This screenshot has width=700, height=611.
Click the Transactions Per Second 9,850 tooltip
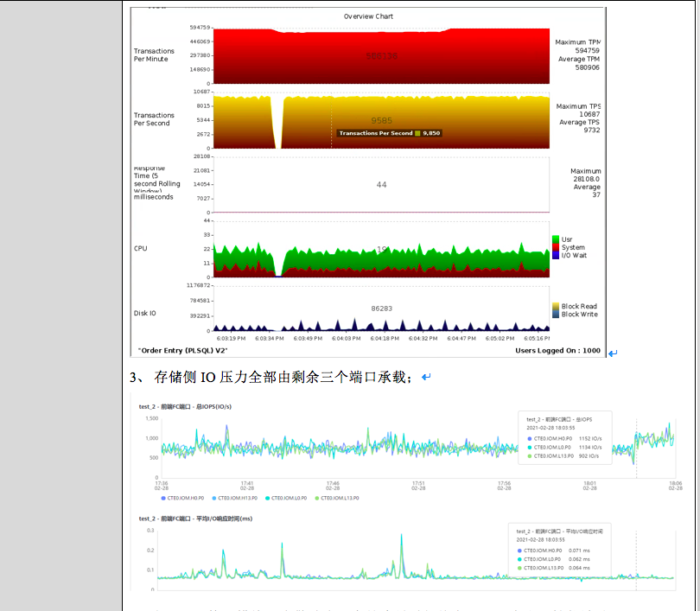tap(389, 133)
